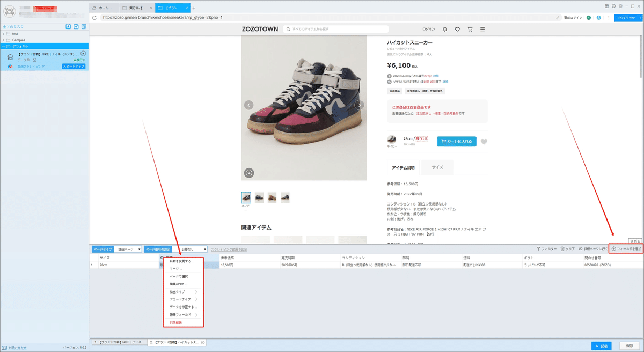
Task: Click the green circular icon beside 事前ログイン
Action: tap(589, 18)
